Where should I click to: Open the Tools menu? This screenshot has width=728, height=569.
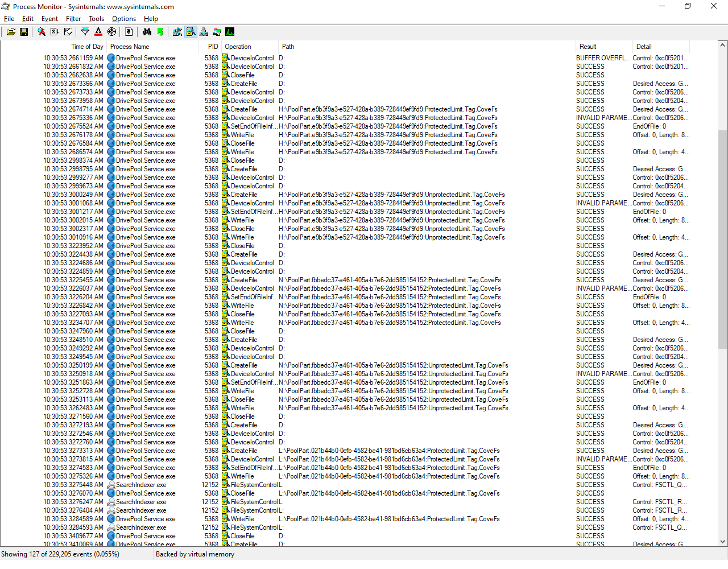pyautogui.click(x=96, y=19)
